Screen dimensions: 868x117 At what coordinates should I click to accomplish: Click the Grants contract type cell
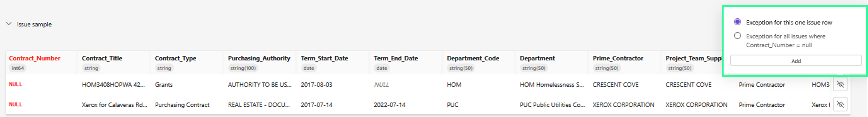click(x=164, y=85)
